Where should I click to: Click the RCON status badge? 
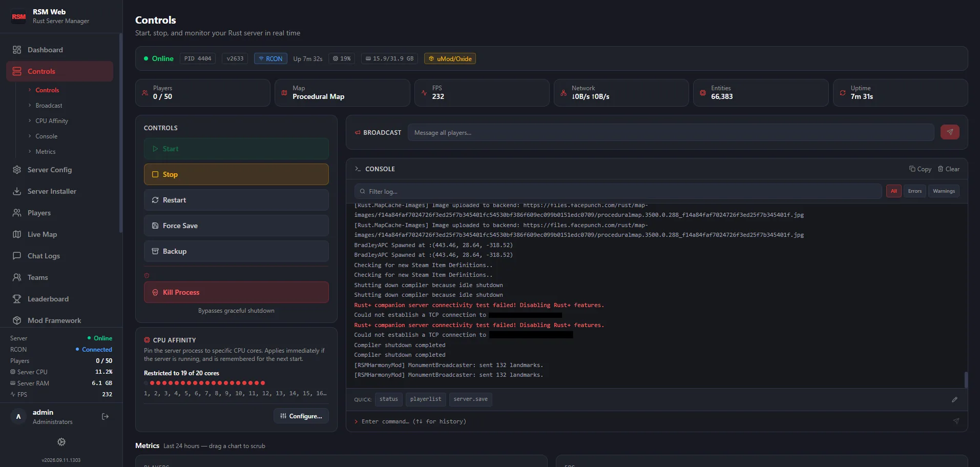pyautogui.click(x=270, y=58)
